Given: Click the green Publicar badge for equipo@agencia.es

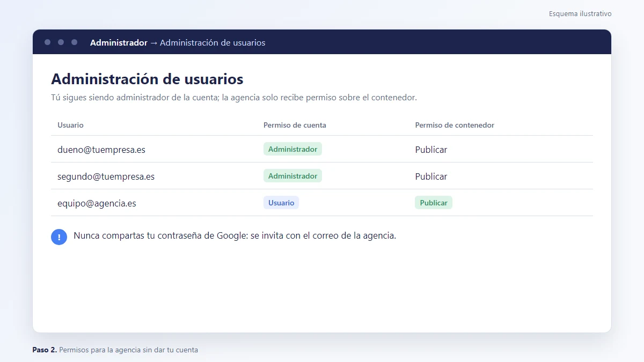Looking at the screenshot, I should (434, 203).
